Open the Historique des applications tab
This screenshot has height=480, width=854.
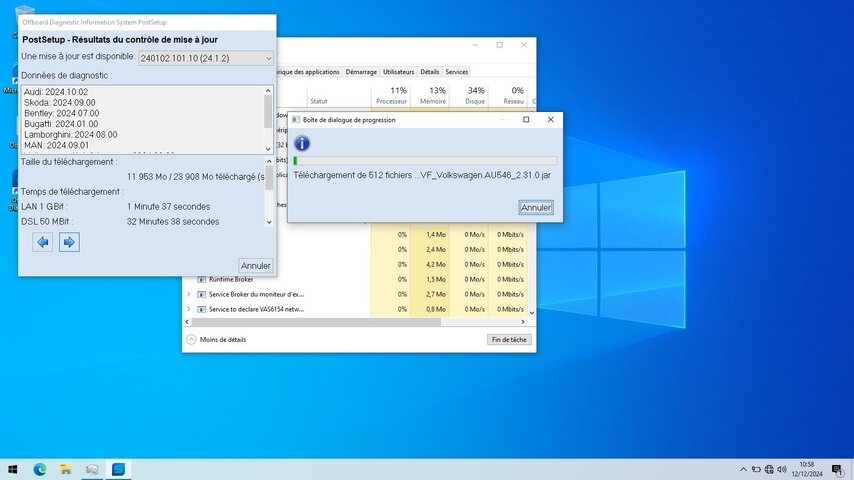(x=309, y=72)
